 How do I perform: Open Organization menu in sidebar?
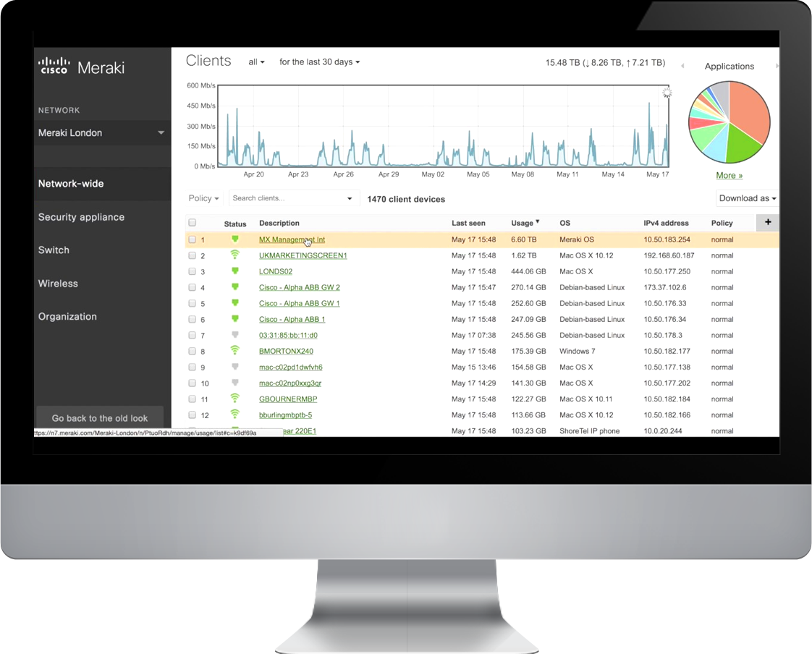(x=67, y=316)
